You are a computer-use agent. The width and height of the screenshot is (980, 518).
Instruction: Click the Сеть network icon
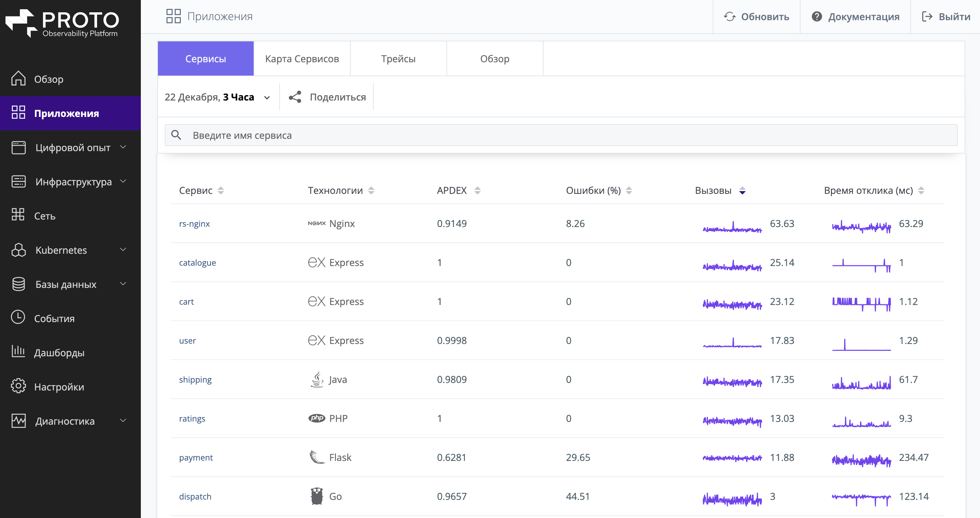[18, 215]
